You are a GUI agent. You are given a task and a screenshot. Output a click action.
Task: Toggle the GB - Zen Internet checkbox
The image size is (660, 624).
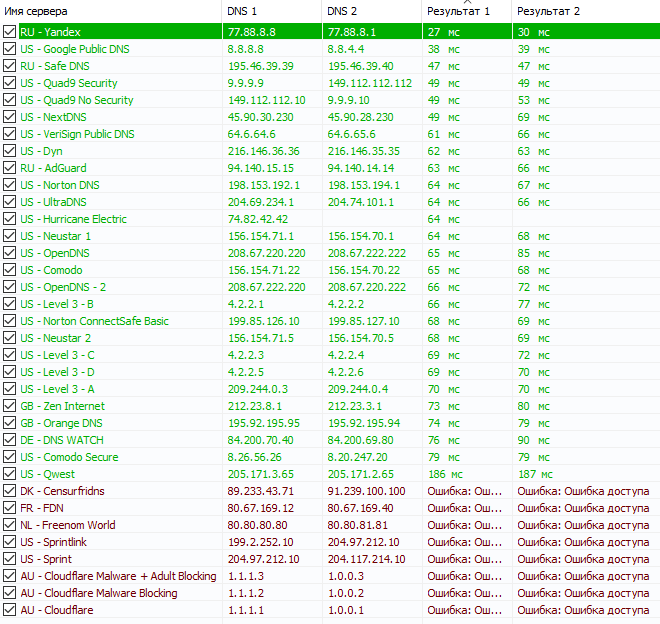point(10,406)
